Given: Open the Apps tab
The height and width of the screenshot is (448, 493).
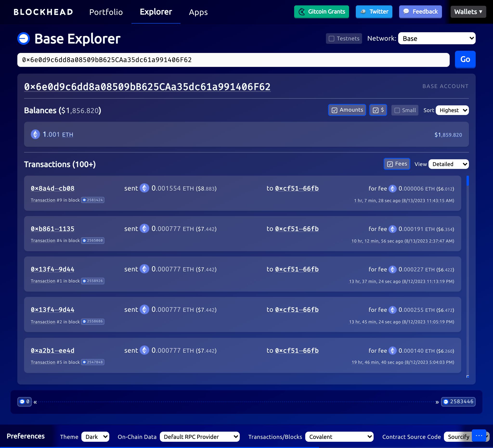Looking at the screenshot, I should (x=198, y=12).
